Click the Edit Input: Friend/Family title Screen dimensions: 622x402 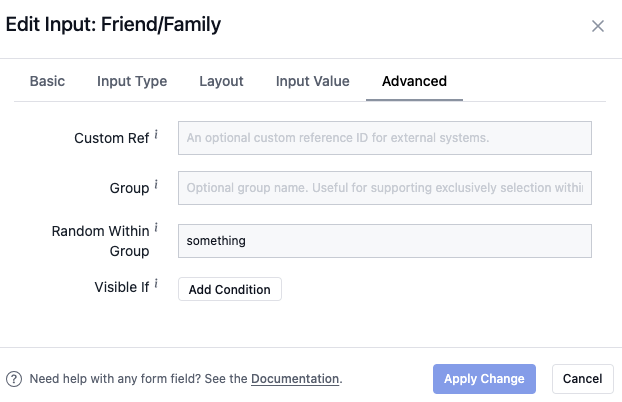pos(114,25)
